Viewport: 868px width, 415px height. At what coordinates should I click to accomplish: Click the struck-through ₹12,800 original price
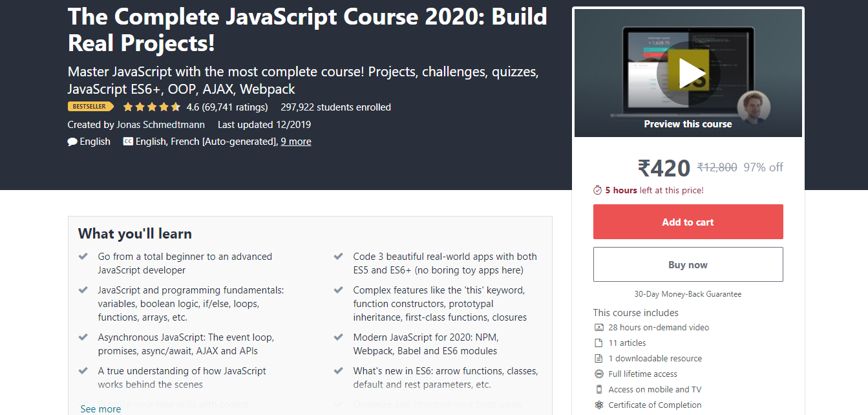tap(717, 167)
